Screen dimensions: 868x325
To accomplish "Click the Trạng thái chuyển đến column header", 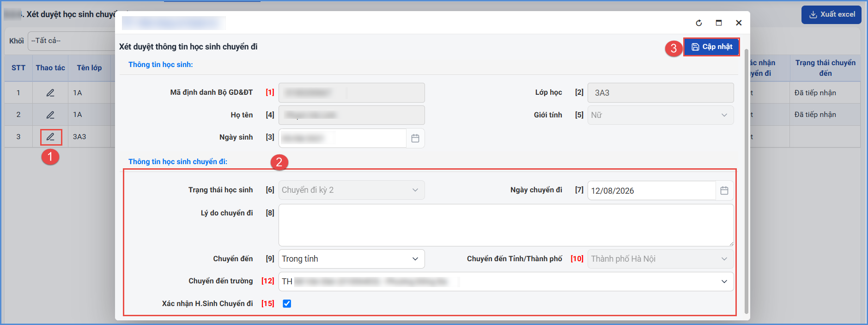I will tap(826, 68).
